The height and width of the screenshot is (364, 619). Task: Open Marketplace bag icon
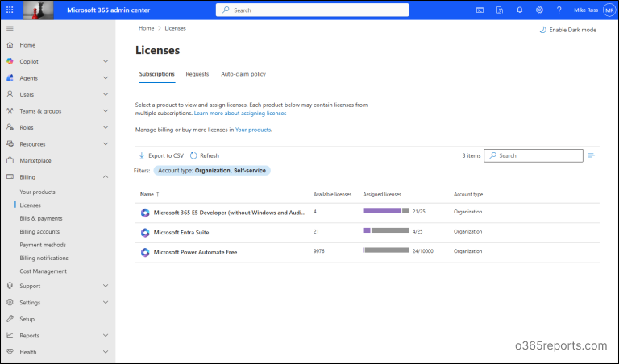click(10, 160)
